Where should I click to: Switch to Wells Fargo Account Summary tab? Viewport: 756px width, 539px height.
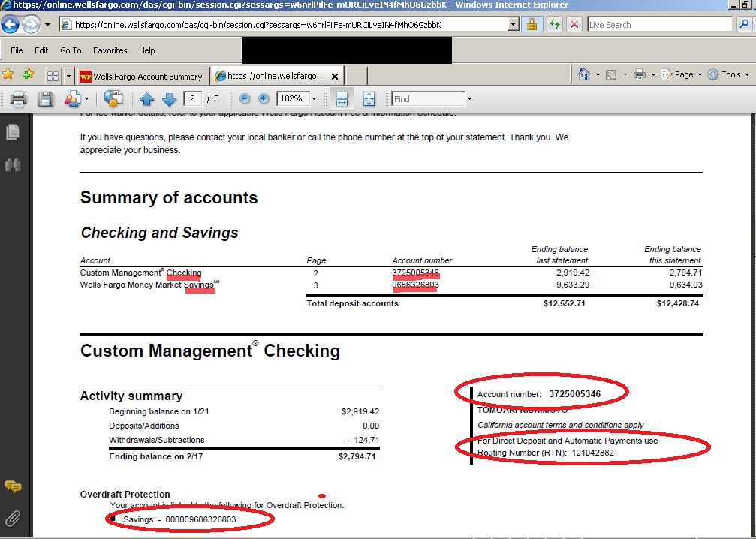tap(143, 76)
